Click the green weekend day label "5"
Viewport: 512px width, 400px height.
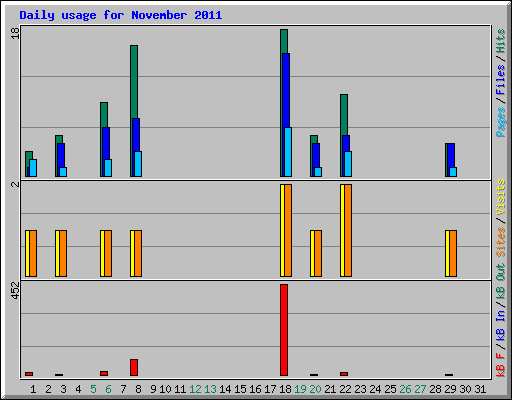tap(93, 389)
